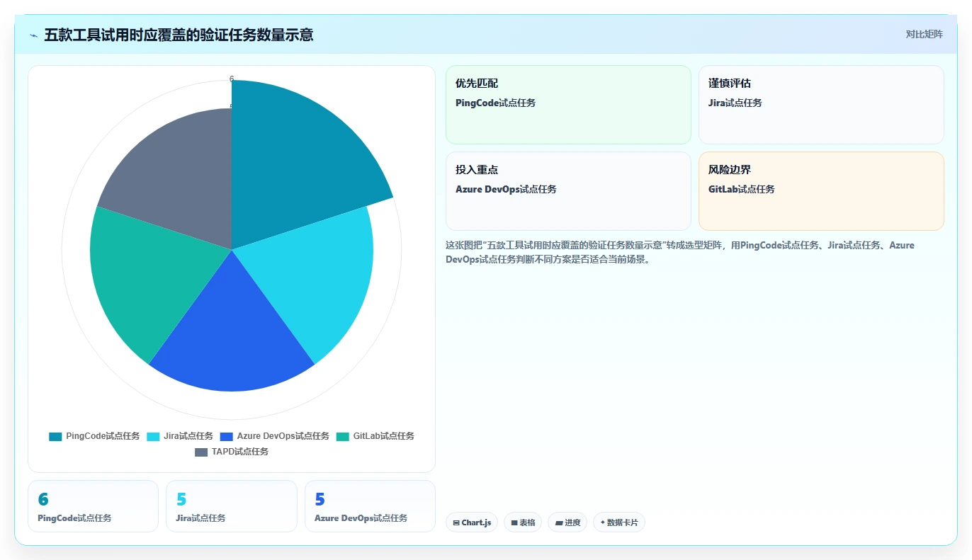The height and width of the screenshot is (560, 972).
Task: Click the chart title 五款工具试用时应覆盖的验证任务数量示意
Action: (179, 35)
